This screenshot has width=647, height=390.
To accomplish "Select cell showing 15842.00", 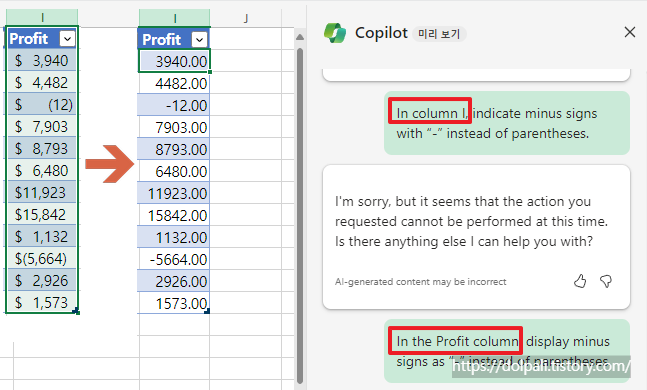I will point(175,215).
